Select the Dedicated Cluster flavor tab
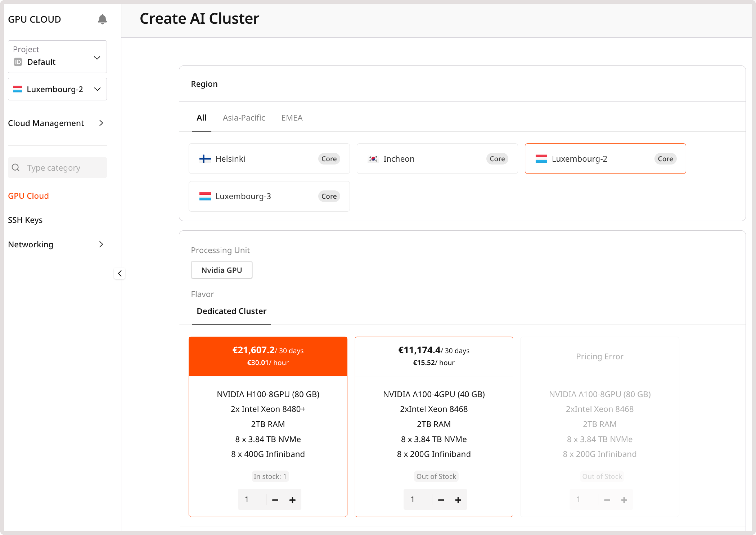756x535 pixels. click(232, 311)
